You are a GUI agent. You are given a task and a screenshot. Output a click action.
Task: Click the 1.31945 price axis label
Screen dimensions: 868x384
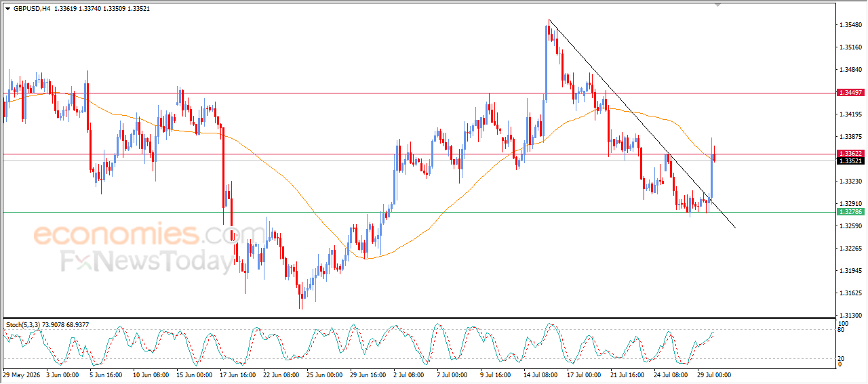(x=850, y=271)
